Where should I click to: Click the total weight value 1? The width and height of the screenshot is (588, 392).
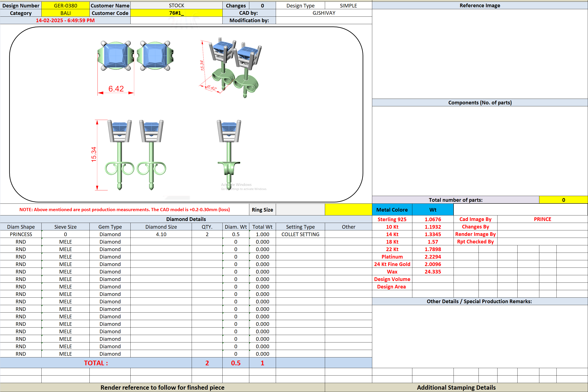[x=262, y=363]
